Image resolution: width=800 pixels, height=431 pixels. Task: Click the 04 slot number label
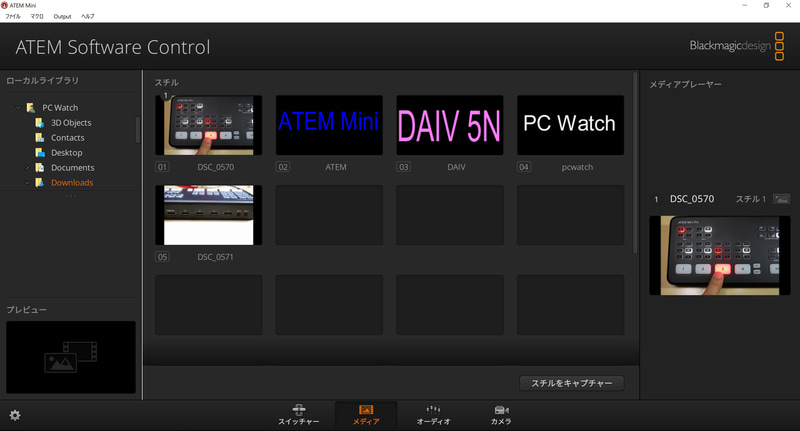pos(524,167)
